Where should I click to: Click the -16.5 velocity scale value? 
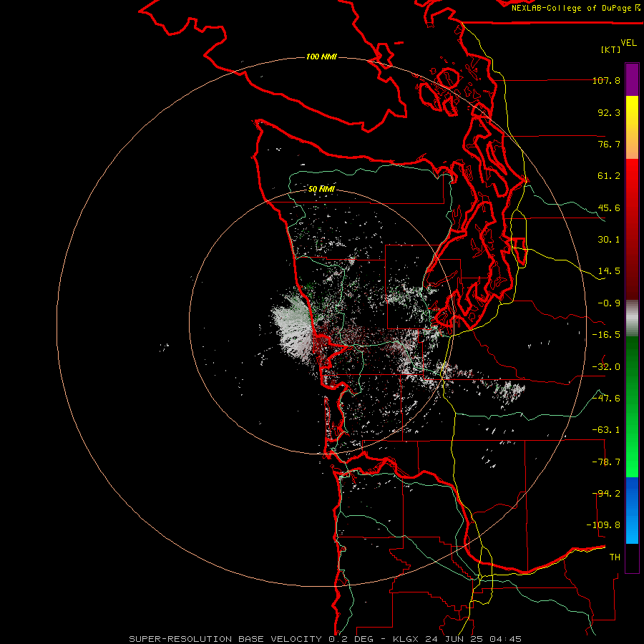pos(606,335)
